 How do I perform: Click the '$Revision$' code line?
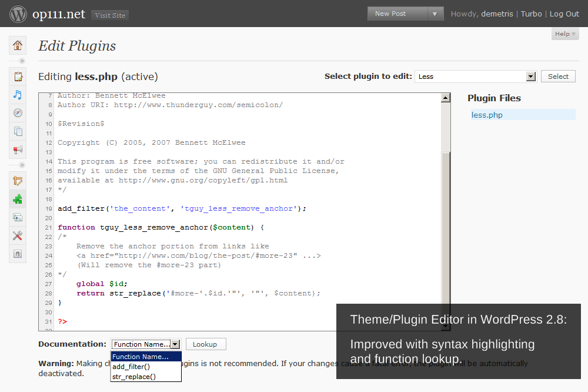[81, 124]
